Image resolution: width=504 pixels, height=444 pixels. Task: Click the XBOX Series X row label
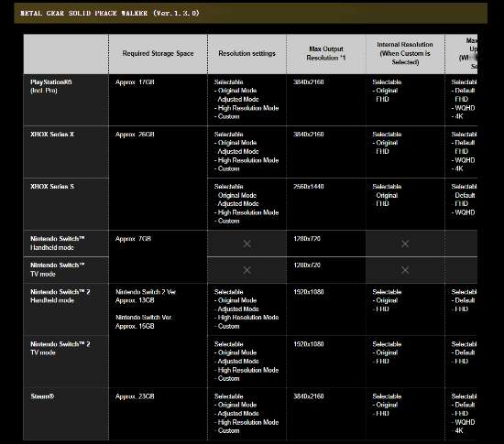(x=52, y=135)
